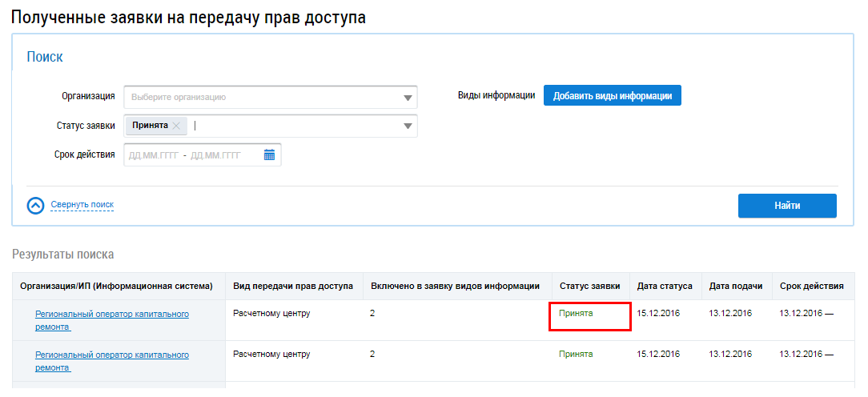Collapse search via Свернуть поиск link
868x397 pixels.
pos(82,205)
